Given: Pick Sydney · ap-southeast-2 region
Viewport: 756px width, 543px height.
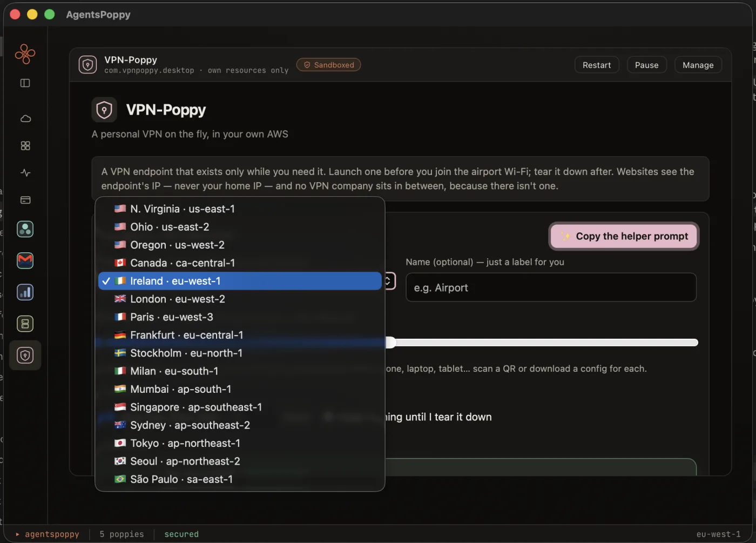Looking at the screenshot, I should point(240,425).
